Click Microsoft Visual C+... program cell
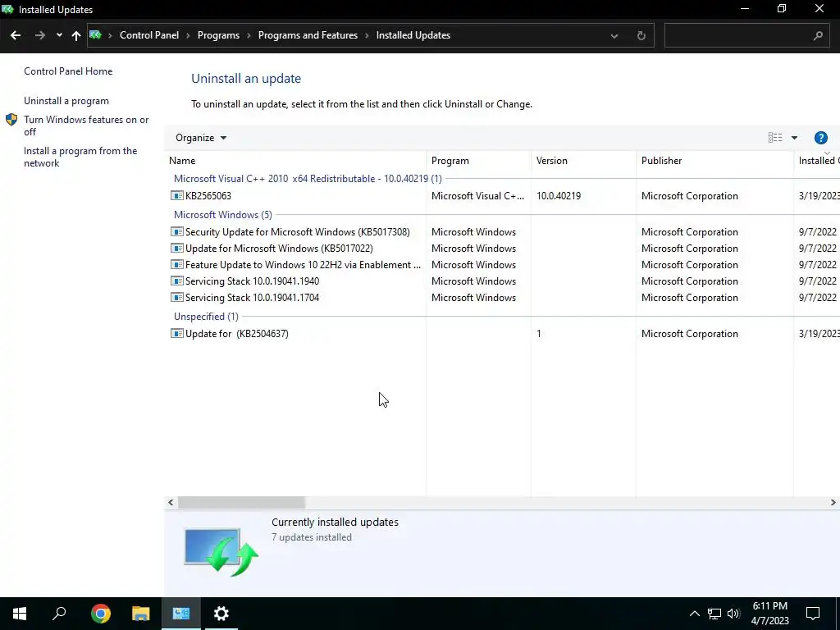The height and width of the screenshot is (630, 840). [x=478, y=196]
